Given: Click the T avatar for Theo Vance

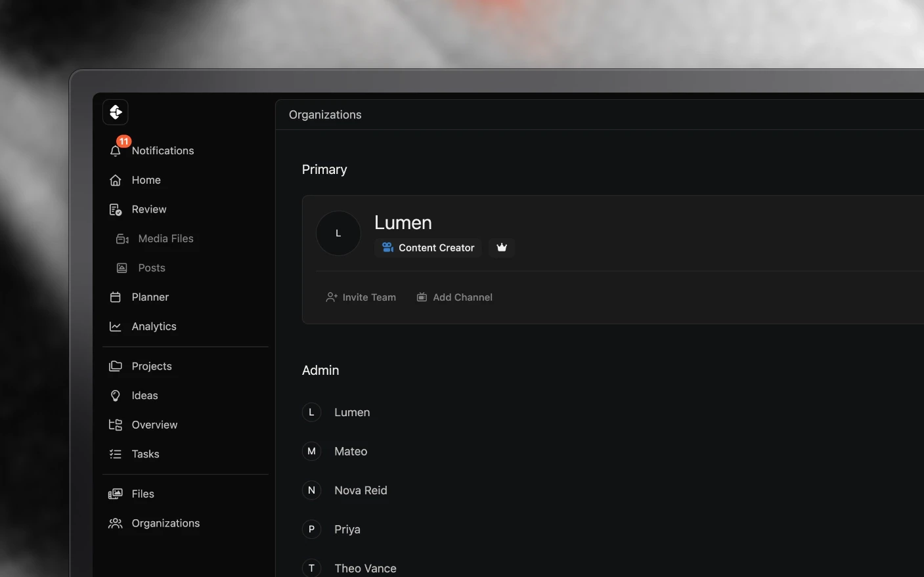Looking at the screenshot, I should click(311, 568).
